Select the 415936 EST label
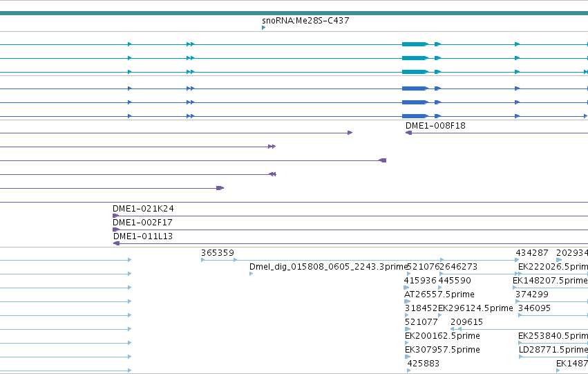This screenshot has width=588, height=374. click(x=420, y=281)
